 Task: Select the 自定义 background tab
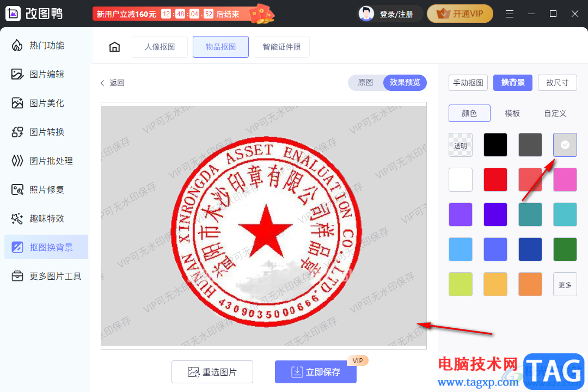[555, 113]
